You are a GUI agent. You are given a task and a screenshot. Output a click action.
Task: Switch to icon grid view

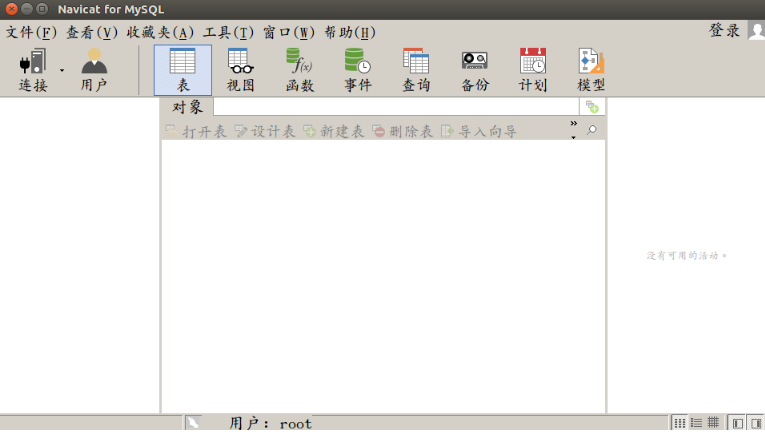click(680, 423)
